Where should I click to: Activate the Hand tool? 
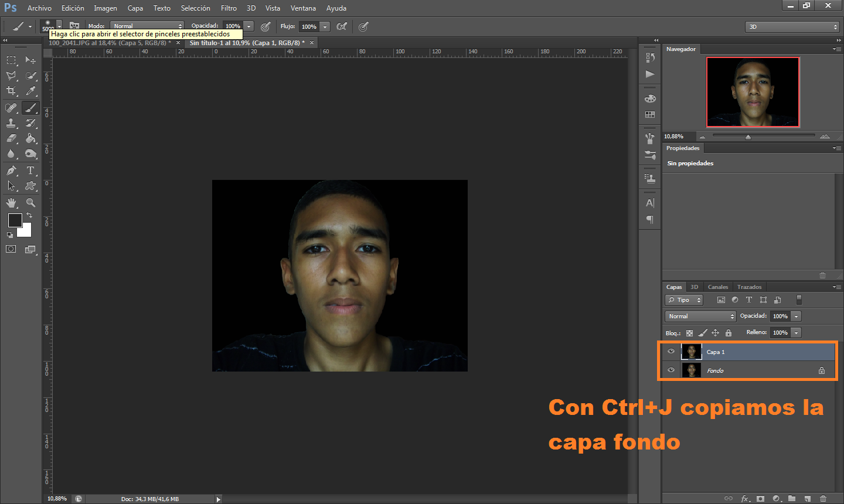11,203
